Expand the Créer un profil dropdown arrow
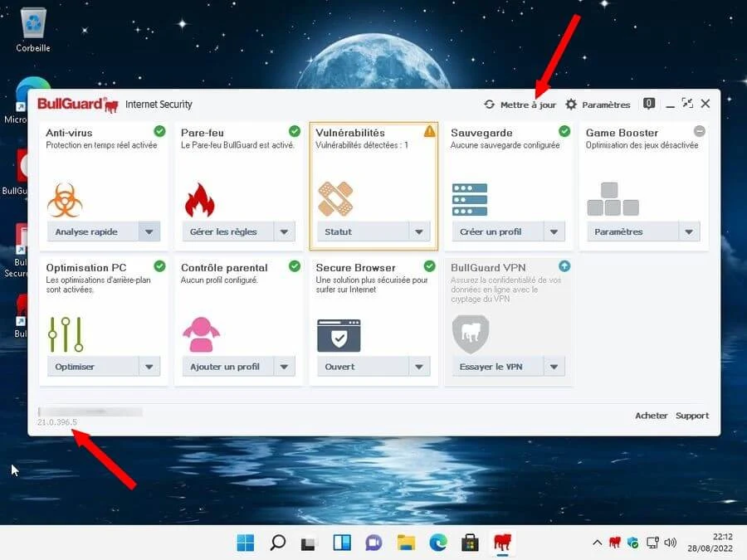The height and width of the screenshot is (560, 747). tap(554, 232)
